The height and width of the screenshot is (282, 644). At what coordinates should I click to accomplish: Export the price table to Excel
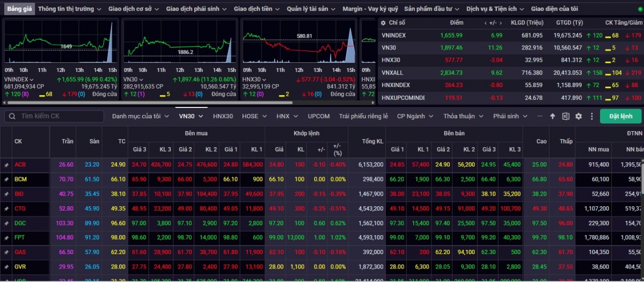[566, 116]
